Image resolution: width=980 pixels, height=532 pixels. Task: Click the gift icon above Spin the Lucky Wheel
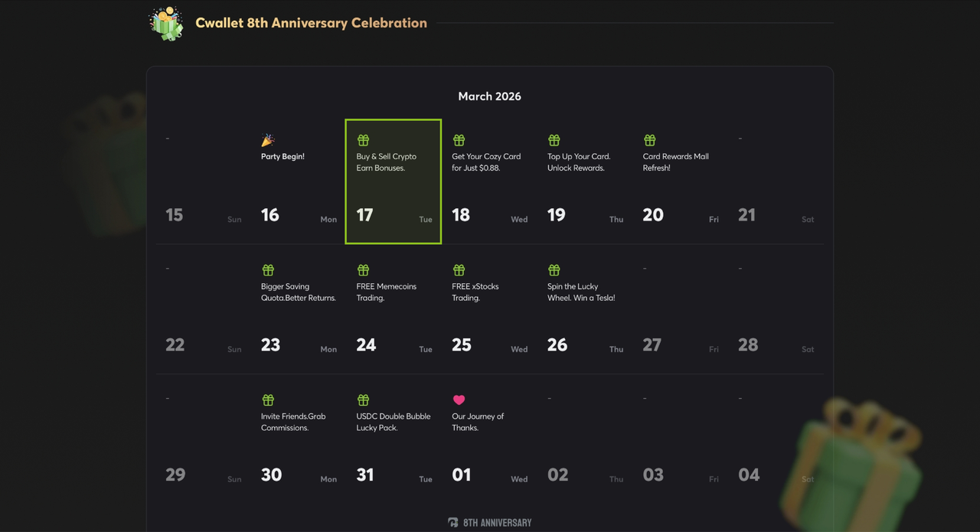pyautogui.click(x=554, y=270)
